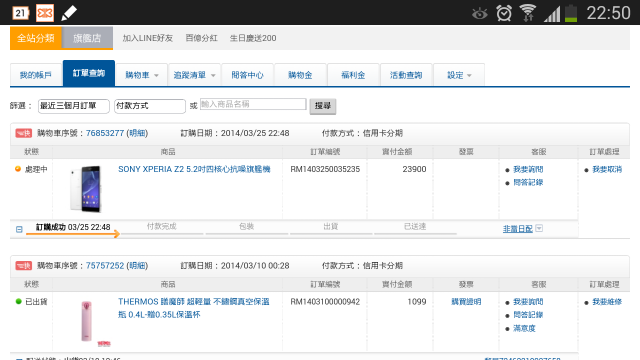Tap the calendar notification icon

(x=20, y=13)
